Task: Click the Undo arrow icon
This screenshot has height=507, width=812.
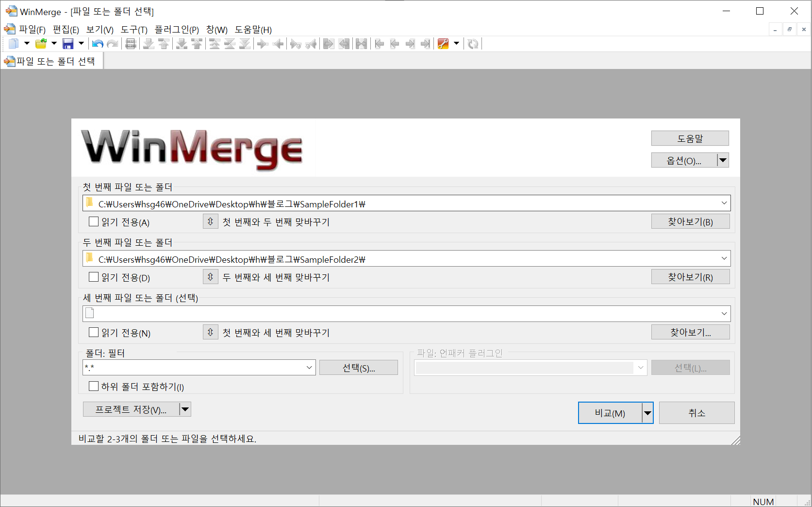Action: tap(98, 44)
